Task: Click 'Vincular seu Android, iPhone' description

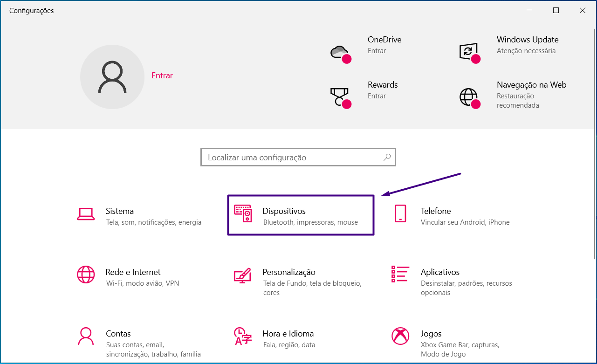Action: click(465, 222)
